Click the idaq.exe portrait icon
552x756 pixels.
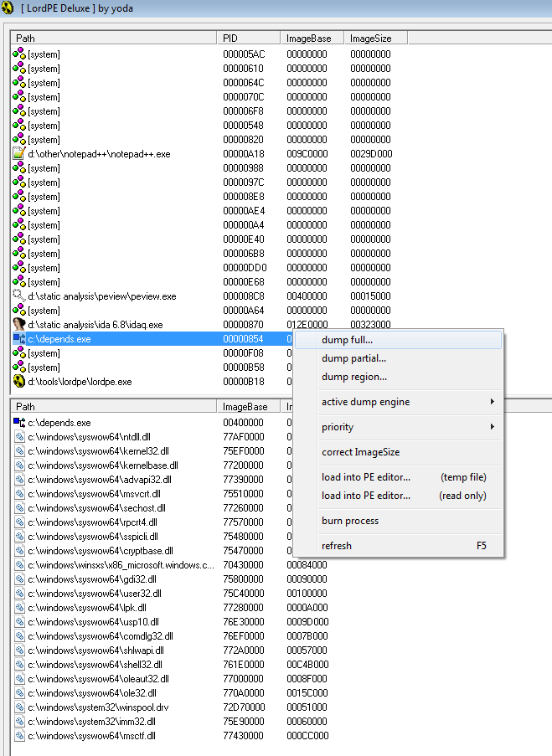tap(18, 325)
